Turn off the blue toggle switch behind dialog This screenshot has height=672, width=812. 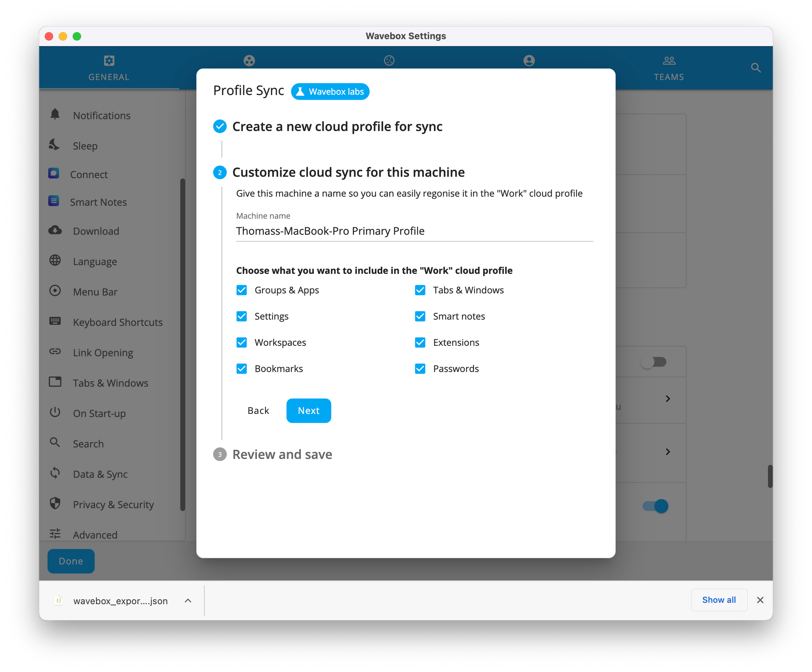coord(655,506)
